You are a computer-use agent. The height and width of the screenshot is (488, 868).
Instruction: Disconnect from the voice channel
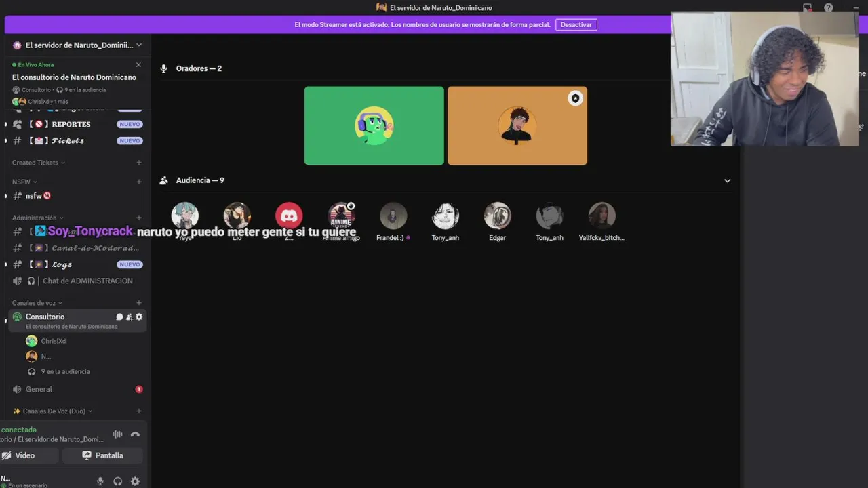(135, 434)
